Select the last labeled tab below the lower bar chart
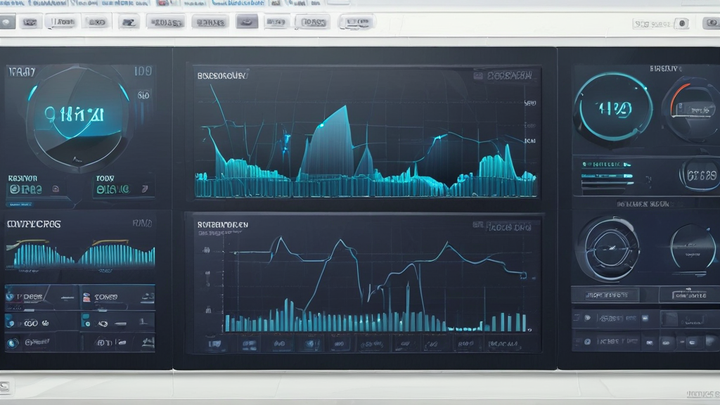720x405 pixels. [x=504, y=344]
